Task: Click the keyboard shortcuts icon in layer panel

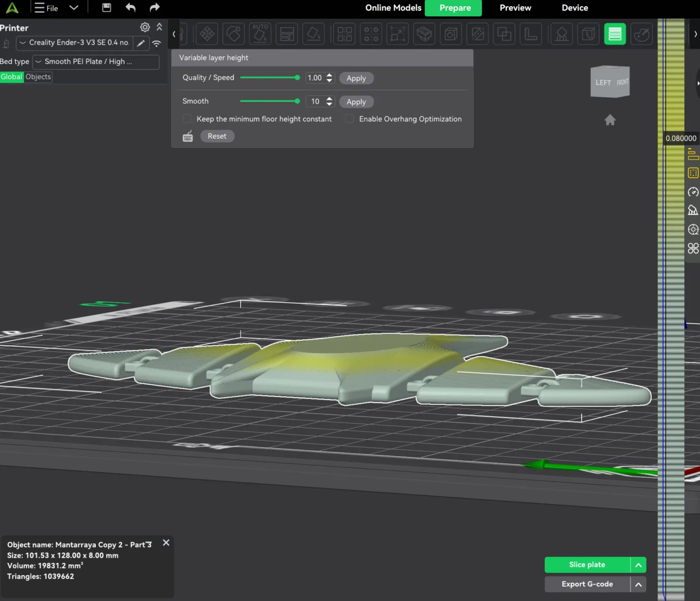Action: click(x=188, y=136)
